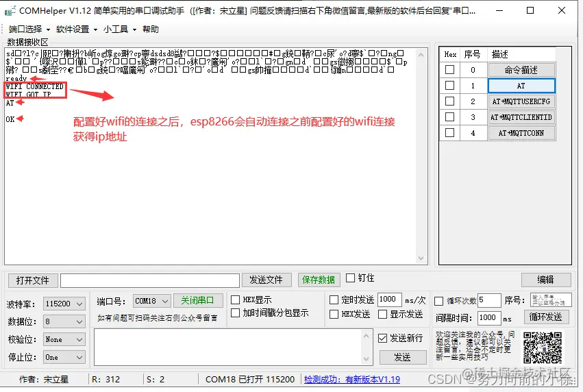Viewport: 583px width, 392px height.
Task: Click the QR code image for WeChat account
Action: [x=543, y=347]
